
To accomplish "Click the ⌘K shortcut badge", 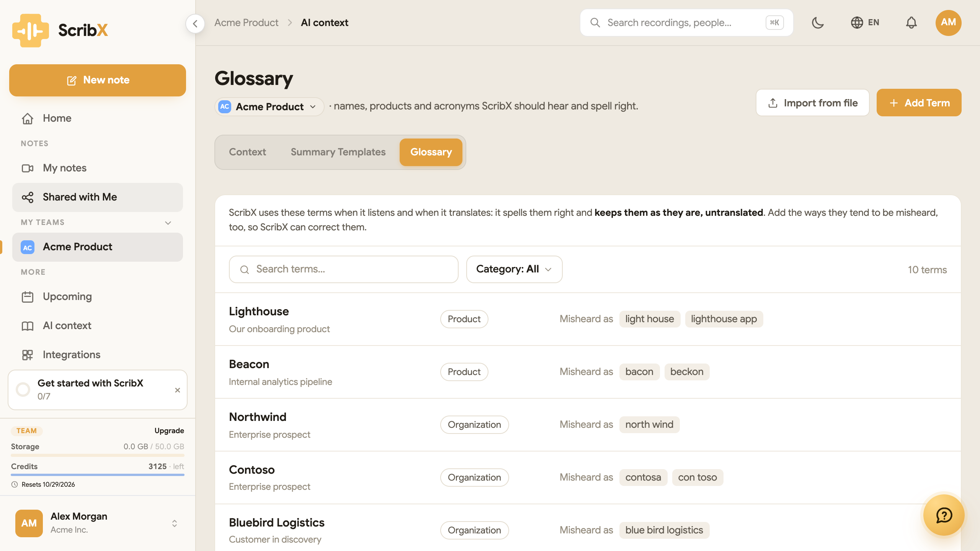I will [x=774, y=23].
